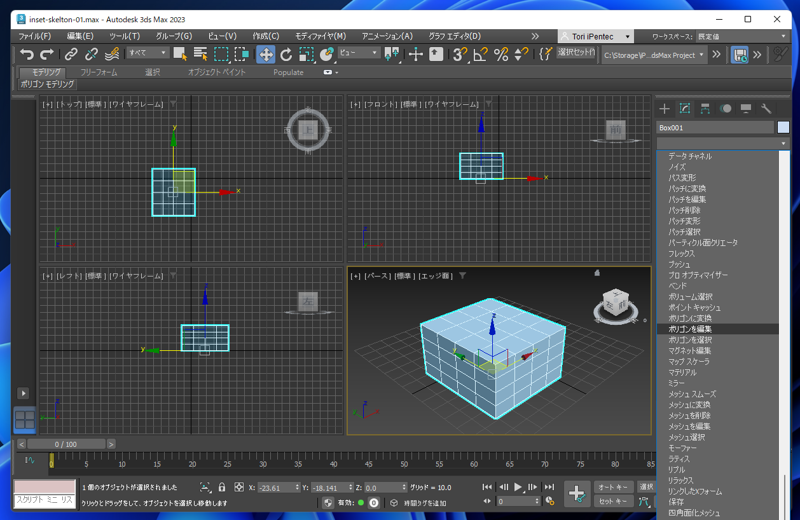Switch to the Freeform ribbon tab (フリーフォーム)
Screen dimensions: 800x520
point(99,72)
